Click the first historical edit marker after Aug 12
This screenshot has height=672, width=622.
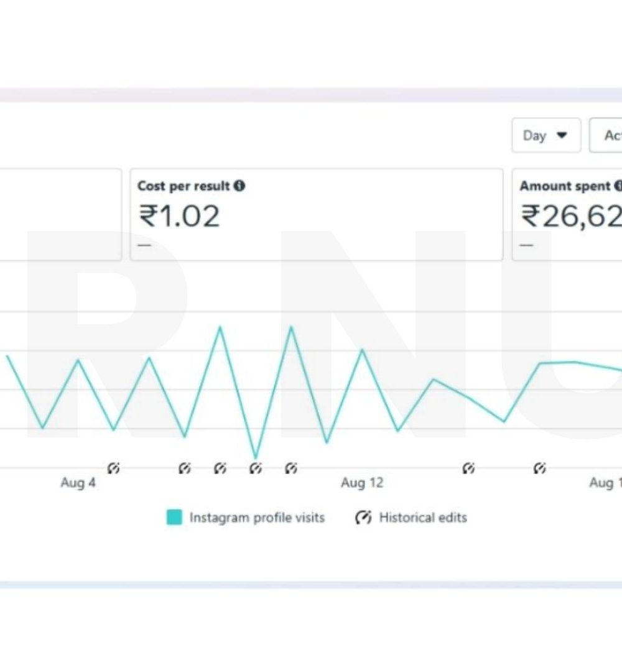468,469
